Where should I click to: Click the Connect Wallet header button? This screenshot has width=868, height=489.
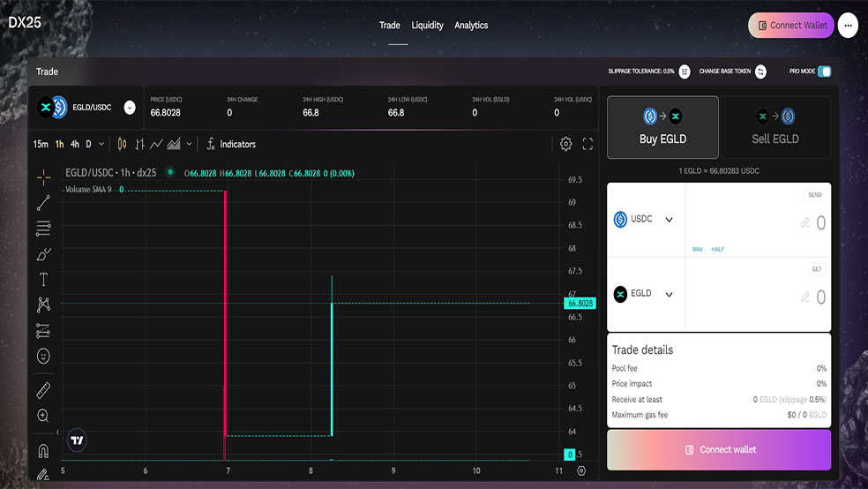pos(791,26)
